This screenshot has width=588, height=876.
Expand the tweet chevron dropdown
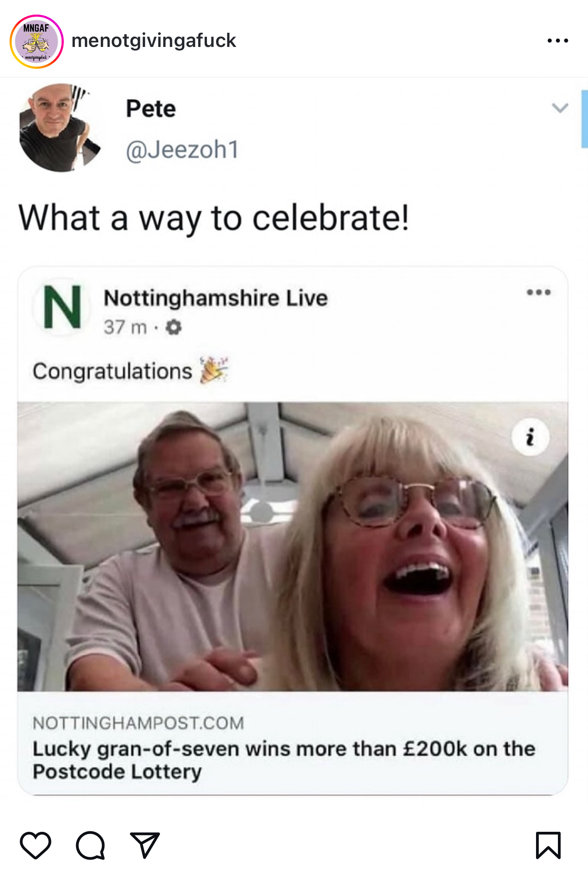coord(560,108)
